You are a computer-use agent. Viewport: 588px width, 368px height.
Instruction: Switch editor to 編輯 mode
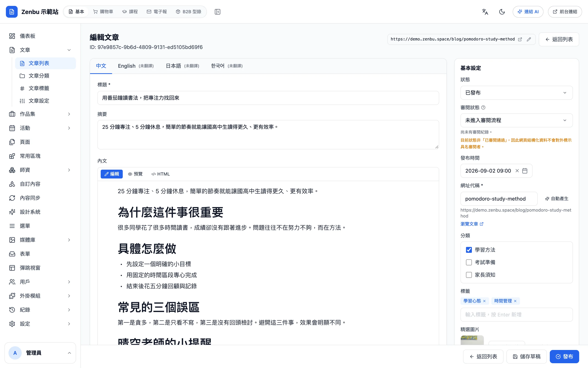112,174
